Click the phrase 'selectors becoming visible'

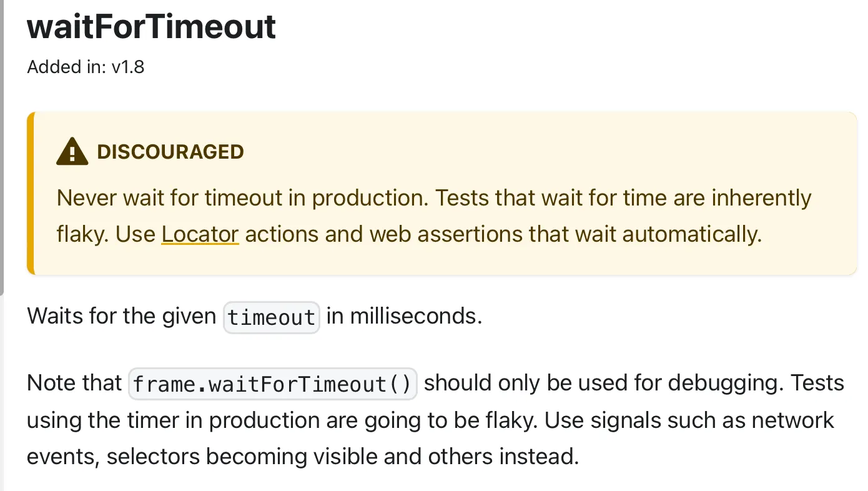click(x=242, y=457)
